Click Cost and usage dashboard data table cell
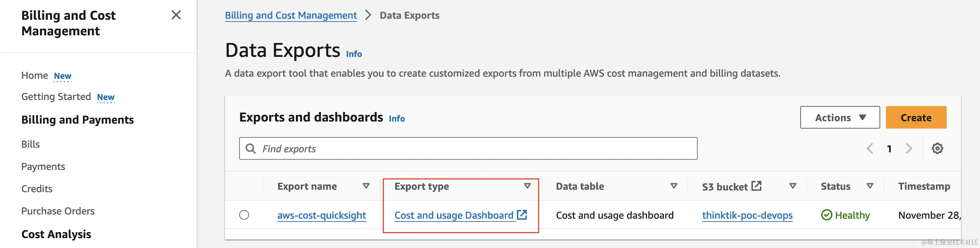980x248 pixels. [x=615, y=215]
